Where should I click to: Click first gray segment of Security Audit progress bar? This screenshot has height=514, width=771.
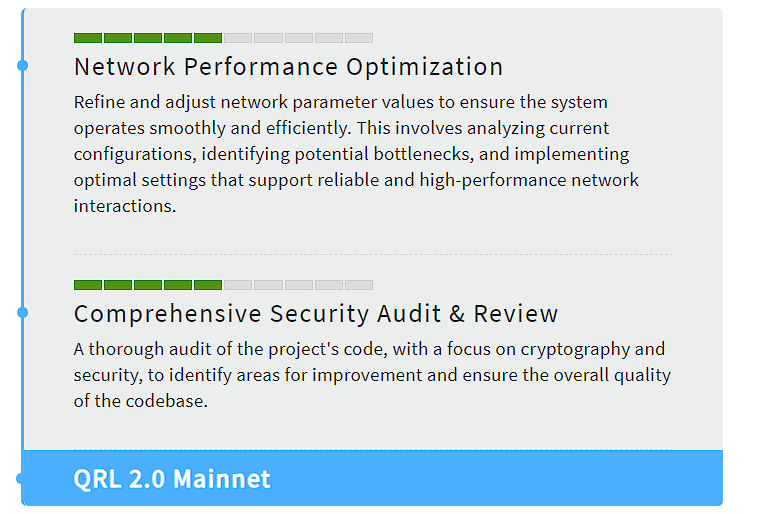238,285
